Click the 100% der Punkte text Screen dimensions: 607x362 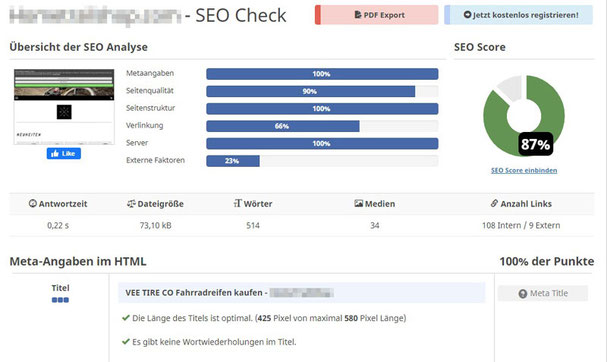click(547, 261)
